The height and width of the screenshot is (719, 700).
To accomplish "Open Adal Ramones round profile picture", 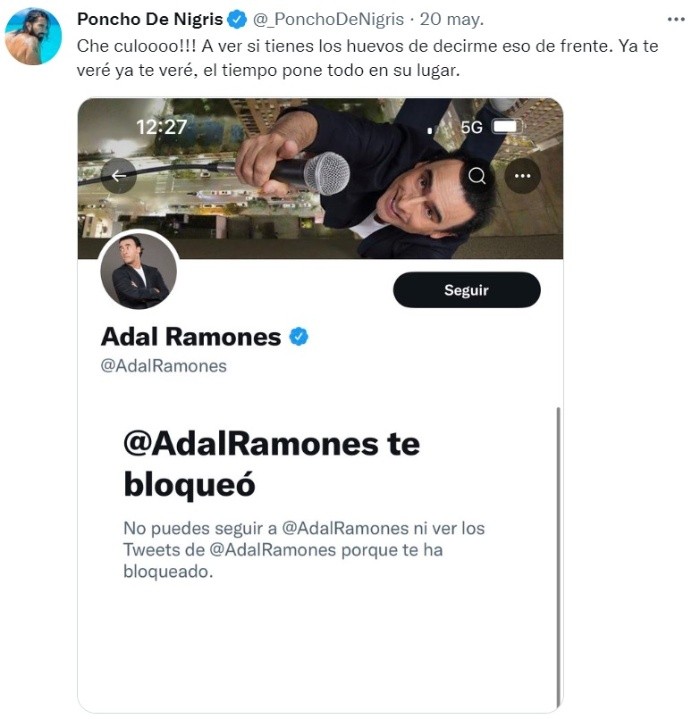I will 139,271.
